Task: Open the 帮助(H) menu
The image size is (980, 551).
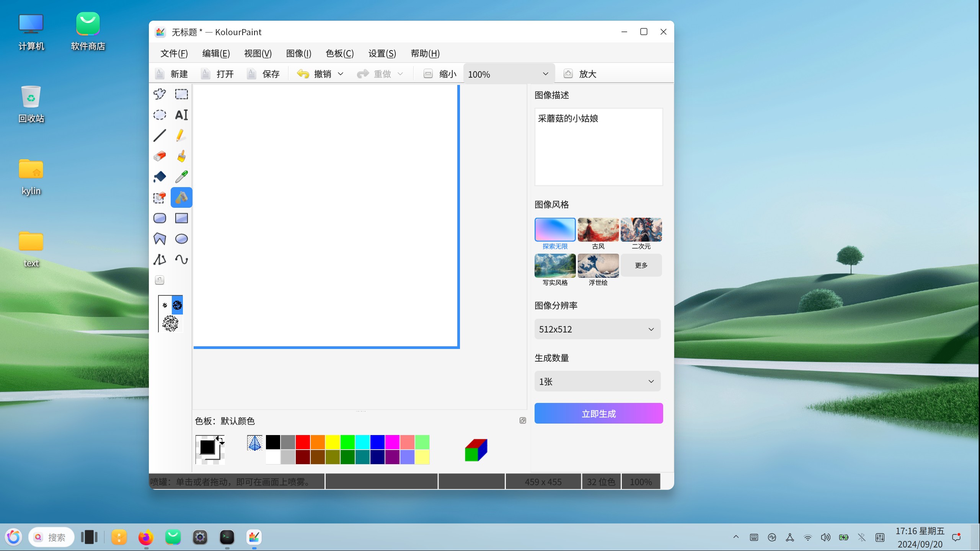Action: 425,54
